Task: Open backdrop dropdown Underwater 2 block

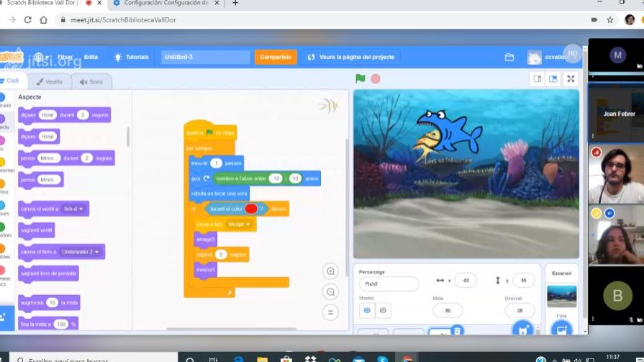Action: click(80, 252)
